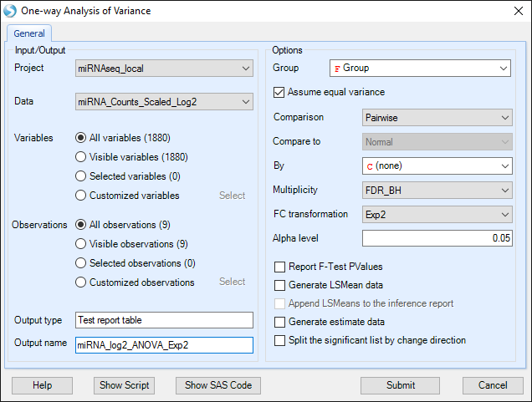Open the Data dropdown miRNA_Counts_Scaled_Log2

(164, 102)
